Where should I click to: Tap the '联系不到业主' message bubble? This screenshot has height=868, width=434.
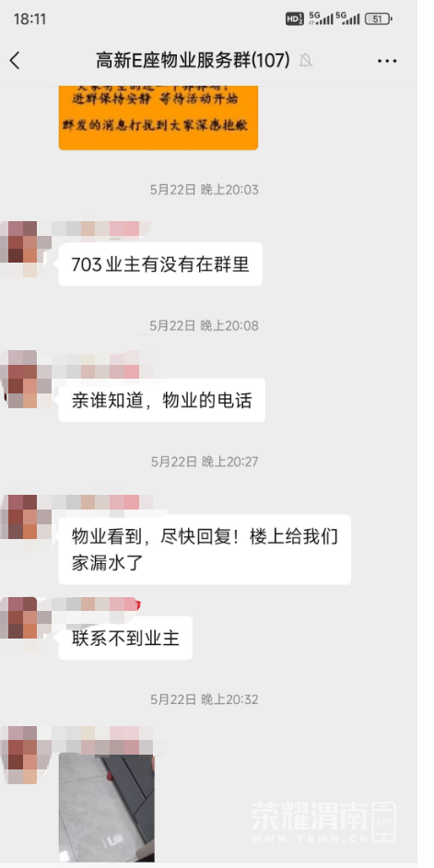point(125,639)
